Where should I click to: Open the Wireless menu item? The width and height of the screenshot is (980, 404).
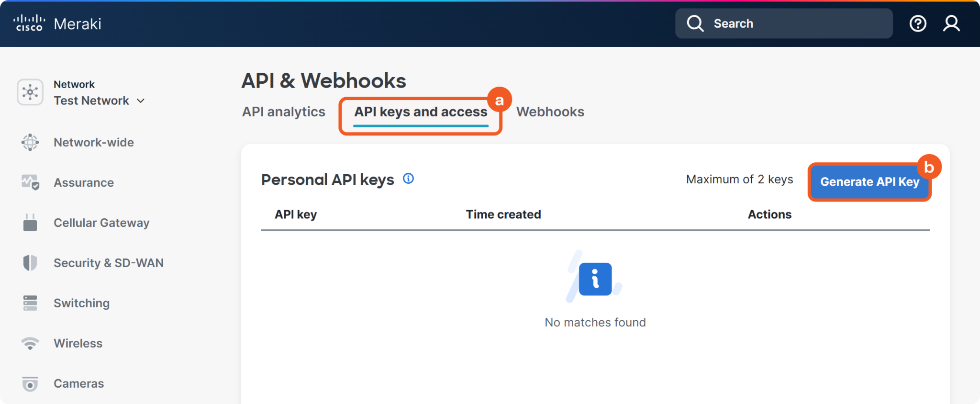pyautogui.click(x=78, y=343)
